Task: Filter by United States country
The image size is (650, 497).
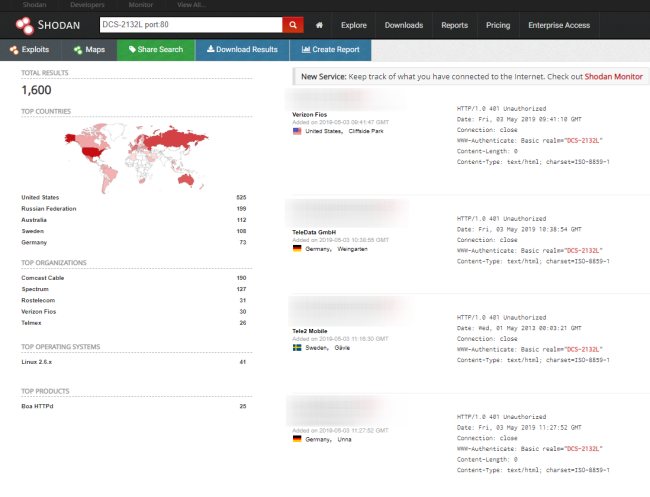Action: (x=40, y=197)
